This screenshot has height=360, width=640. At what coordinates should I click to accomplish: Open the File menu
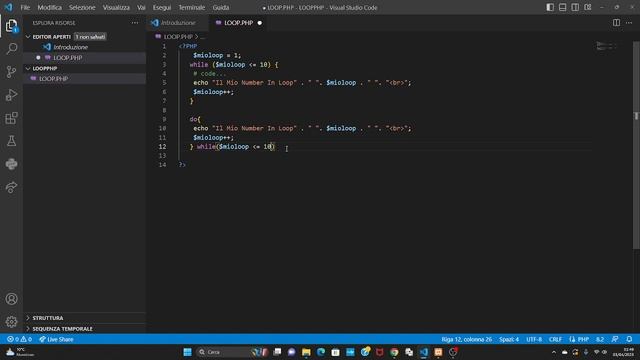(25, 7)
